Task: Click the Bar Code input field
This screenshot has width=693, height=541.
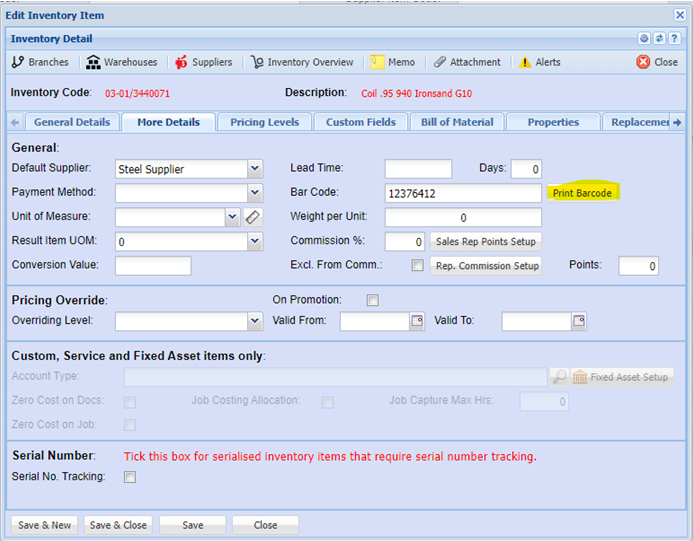Action: coord(462,193)
